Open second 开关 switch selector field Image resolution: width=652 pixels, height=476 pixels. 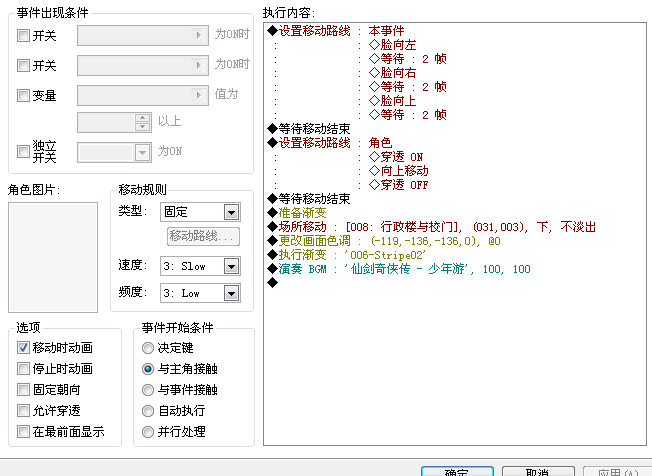(x=143, y=65)
